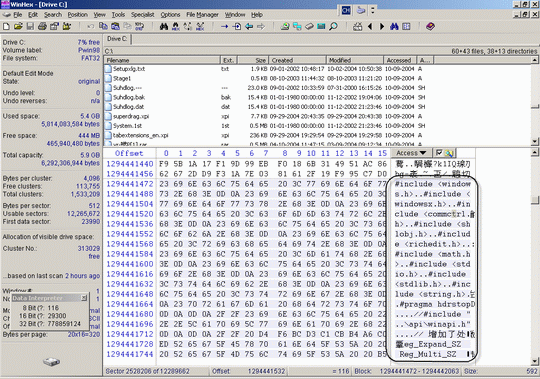Open the help book icon
The height and width of the screenshot is (379, 540).
[430, 26]
